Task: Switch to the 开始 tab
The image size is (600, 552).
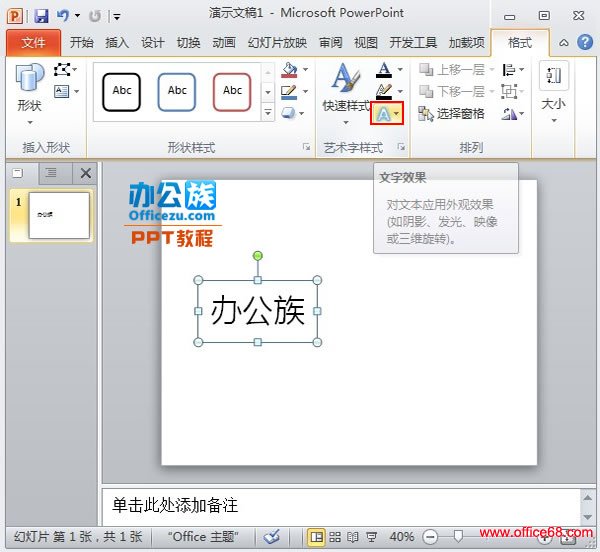Action: (82, 42)
